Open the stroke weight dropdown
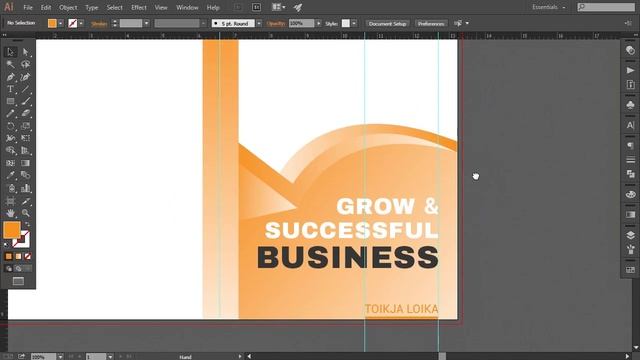 coord(147,23)
